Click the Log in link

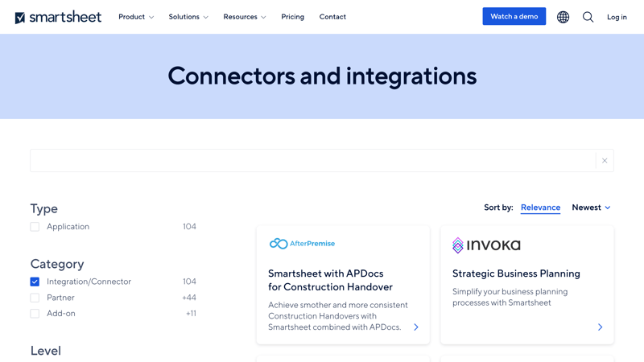tap(617, 17)
